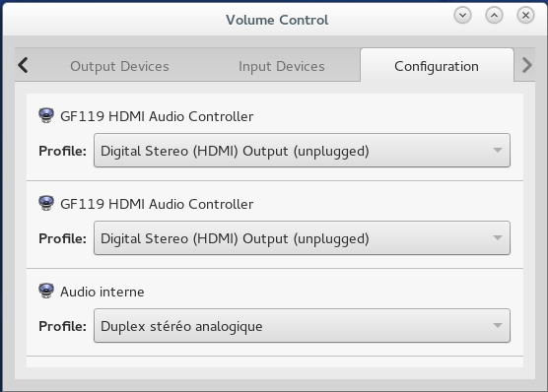
Task: Click the speaker icon of the first GF119 controller
Action: (46, 115)
